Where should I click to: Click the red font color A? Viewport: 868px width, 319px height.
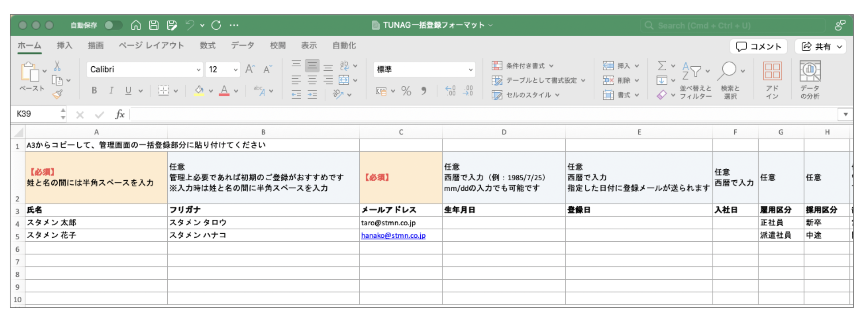[224, 91]
